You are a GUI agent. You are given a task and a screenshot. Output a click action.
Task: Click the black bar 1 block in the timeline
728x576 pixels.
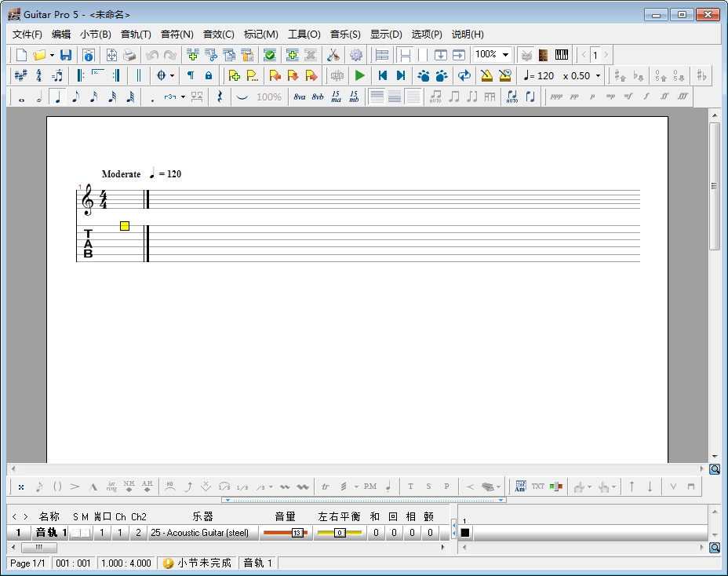[464, 533]
